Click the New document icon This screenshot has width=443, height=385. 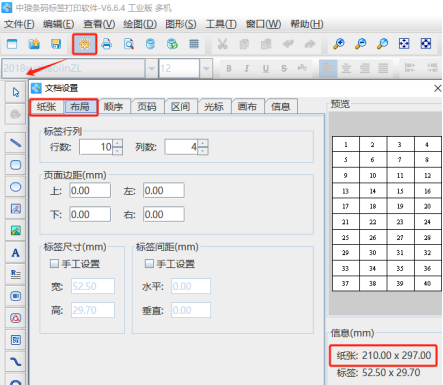coord(12,44)
